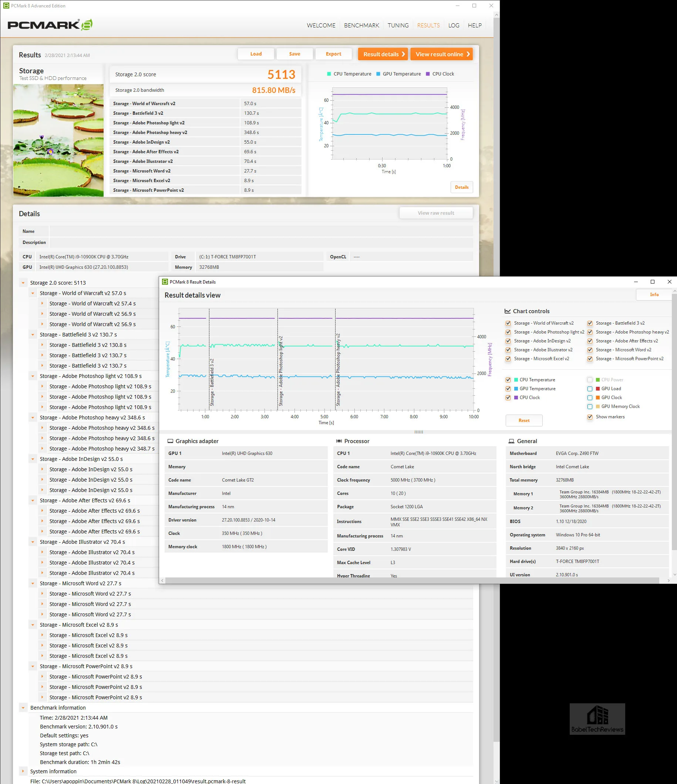Collapse the Benchmark information section
Screen dimensions: 677x784
pyautogui.click(x=23, y=708)
